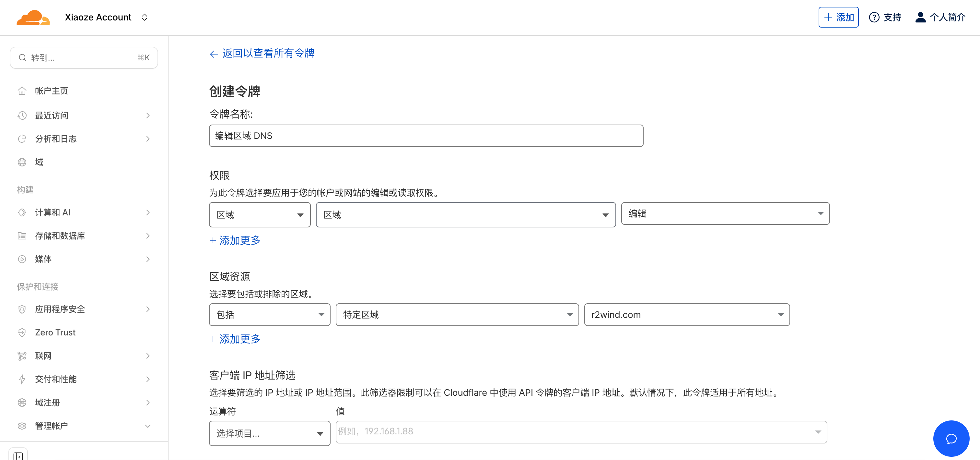Screen dimensions: 980x460
Task: Click the Cloudflare logo icon
Action: 33,17
